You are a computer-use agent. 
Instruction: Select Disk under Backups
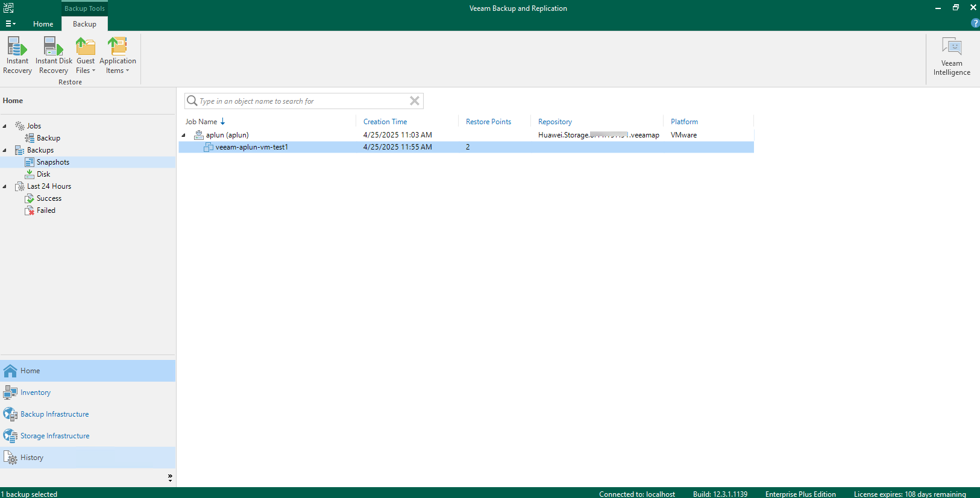click(43, 174)
